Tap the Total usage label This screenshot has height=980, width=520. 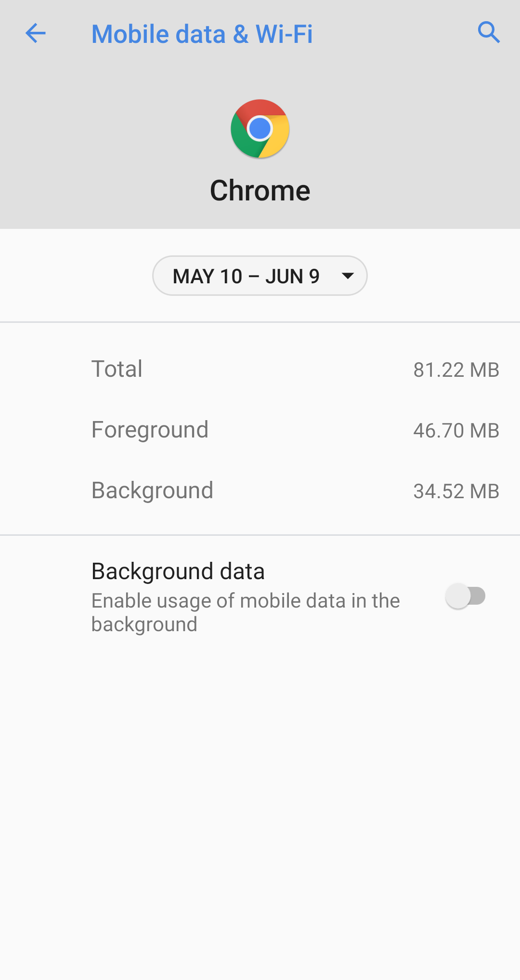tap(117, 369)
